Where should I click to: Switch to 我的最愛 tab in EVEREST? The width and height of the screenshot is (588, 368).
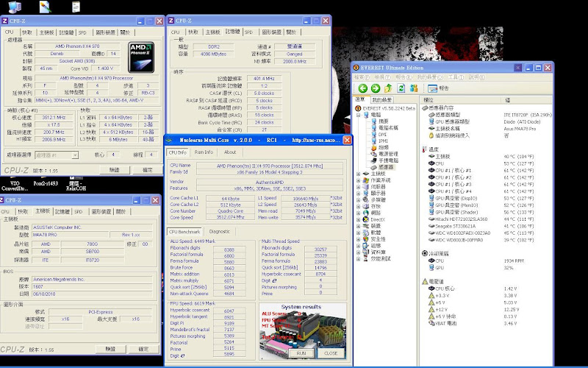[381, 99]
